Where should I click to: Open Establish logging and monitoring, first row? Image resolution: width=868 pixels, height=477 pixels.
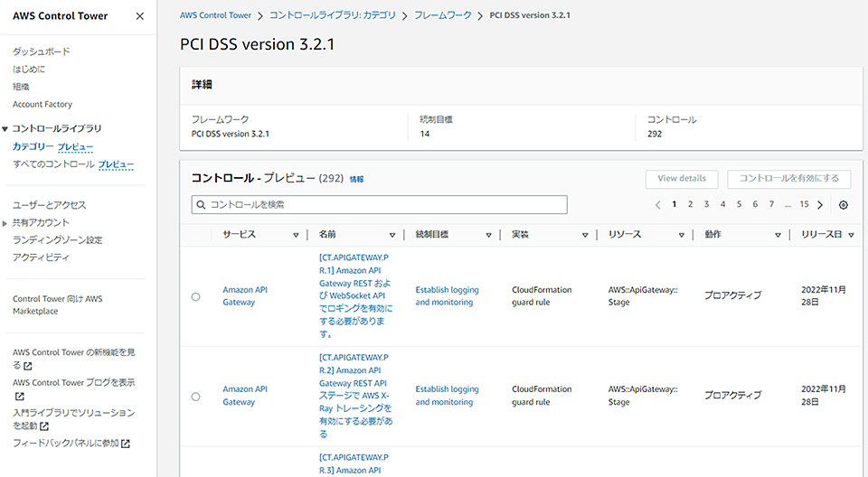(448, 296)
